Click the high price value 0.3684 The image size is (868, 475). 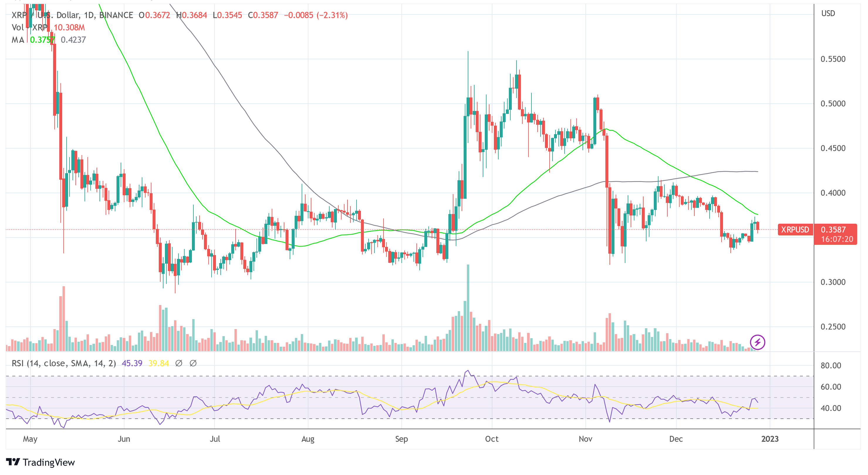(195, 15)
